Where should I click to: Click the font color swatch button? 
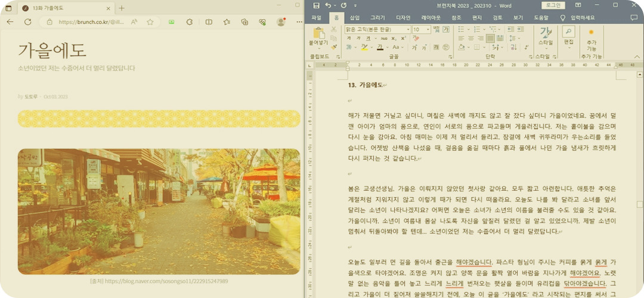point(380,47)
